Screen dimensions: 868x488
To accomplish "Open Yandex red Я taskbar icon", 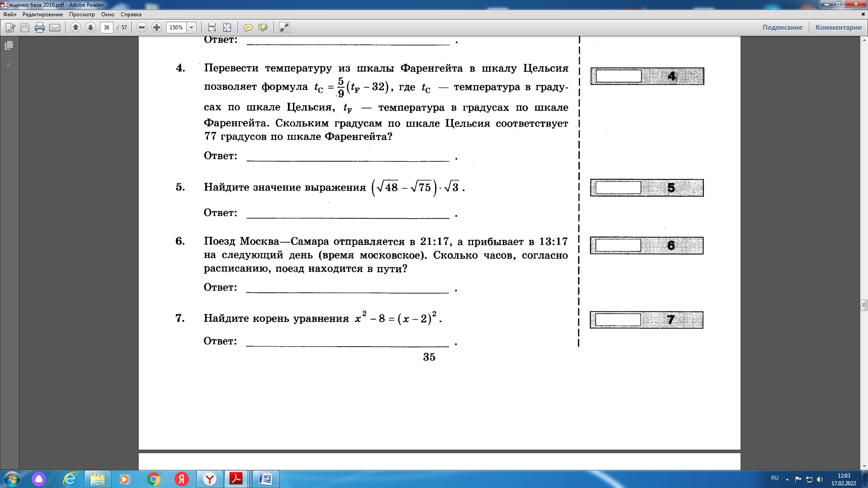I will (182, 479).
